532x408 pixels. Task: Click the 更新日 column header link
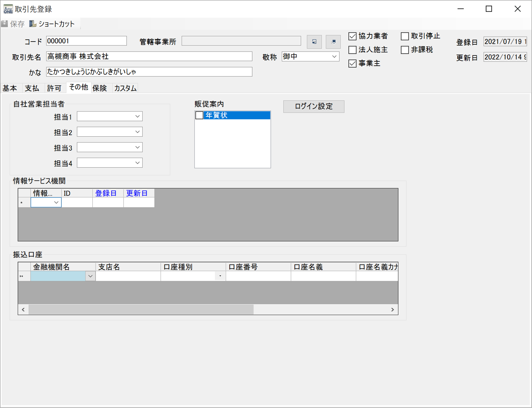click(138, 193)
